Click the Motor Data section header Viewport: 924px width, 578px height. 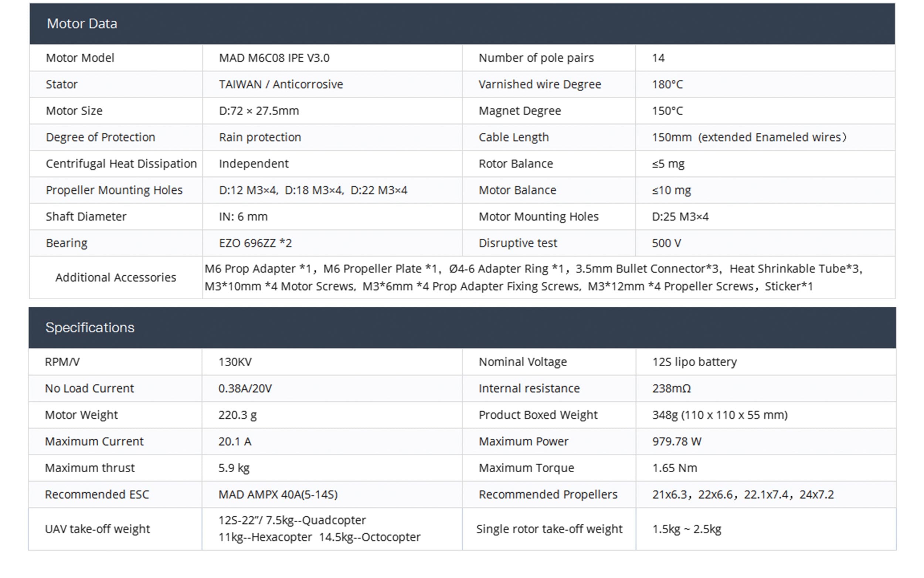[x=82, y=24]
